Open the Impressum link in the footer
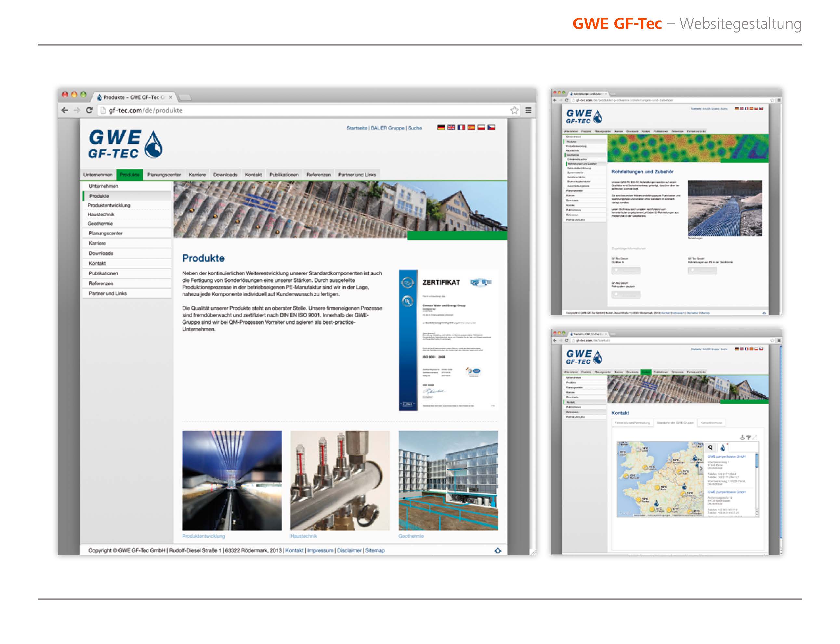 coord(320,550)
